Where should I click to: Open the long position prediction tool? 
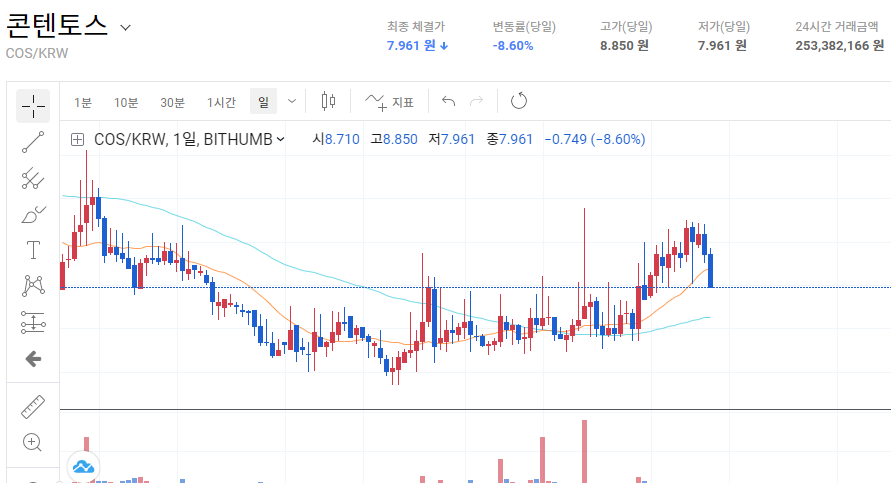click(33, 322)
